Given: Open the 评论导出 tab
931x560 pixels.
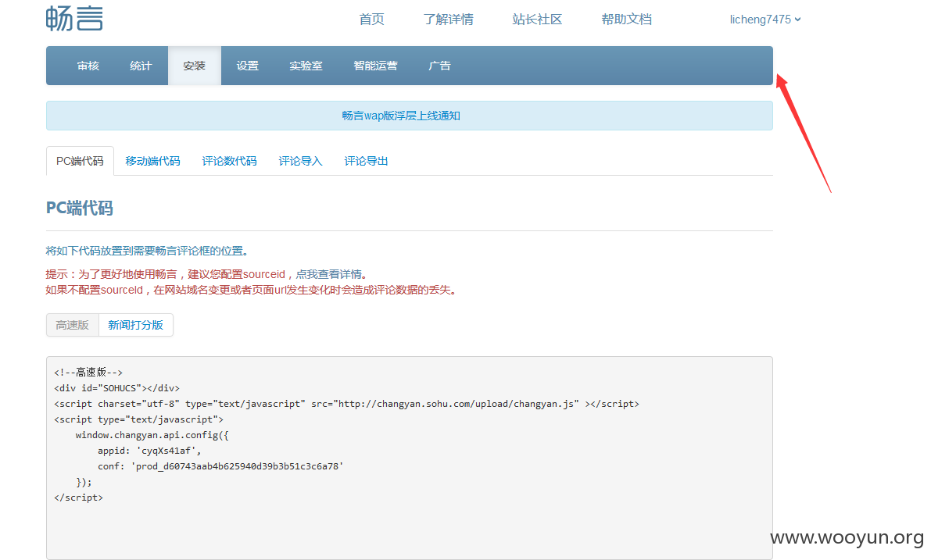Looking at the screenshot, I should pos(366,162).
